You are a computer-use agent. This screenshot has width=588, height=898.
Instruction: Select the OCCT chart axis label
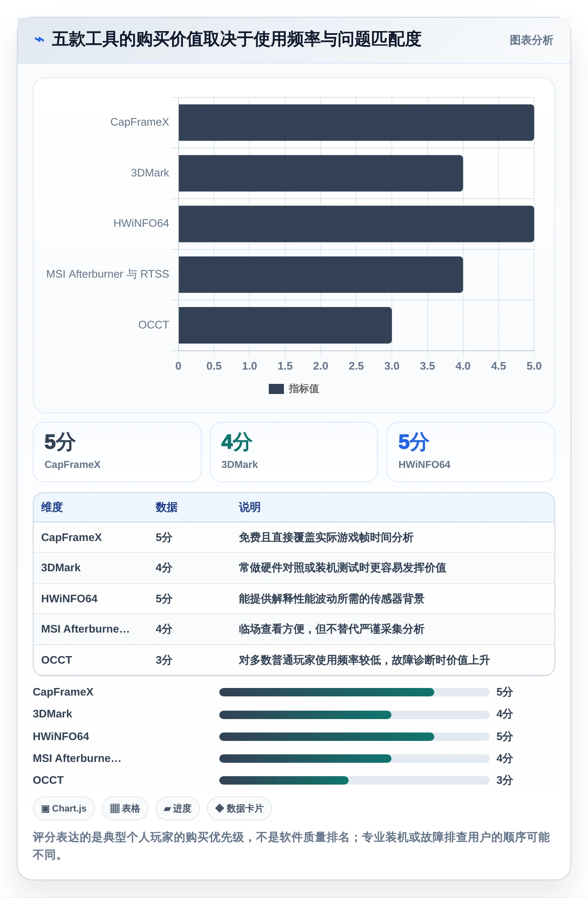pos(154,325)
